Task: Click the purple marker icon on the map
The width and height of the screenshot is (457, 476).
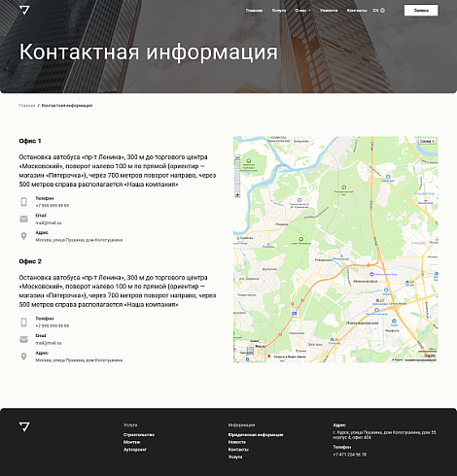Action: pos(371,274)
